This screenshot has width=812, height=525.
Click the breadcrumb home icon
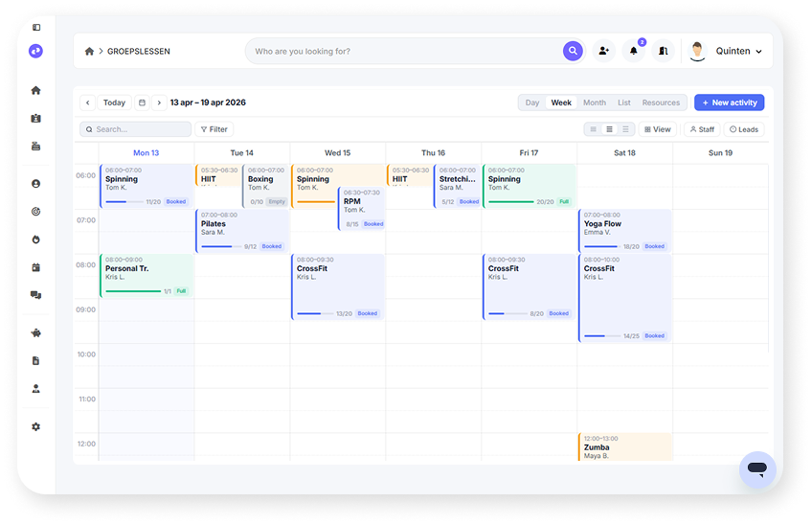[x=90, y=52]
